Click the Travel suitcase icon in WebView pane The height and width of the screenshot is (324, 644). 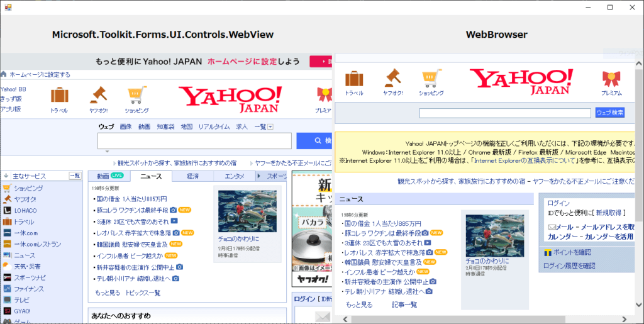coord(60,95)
